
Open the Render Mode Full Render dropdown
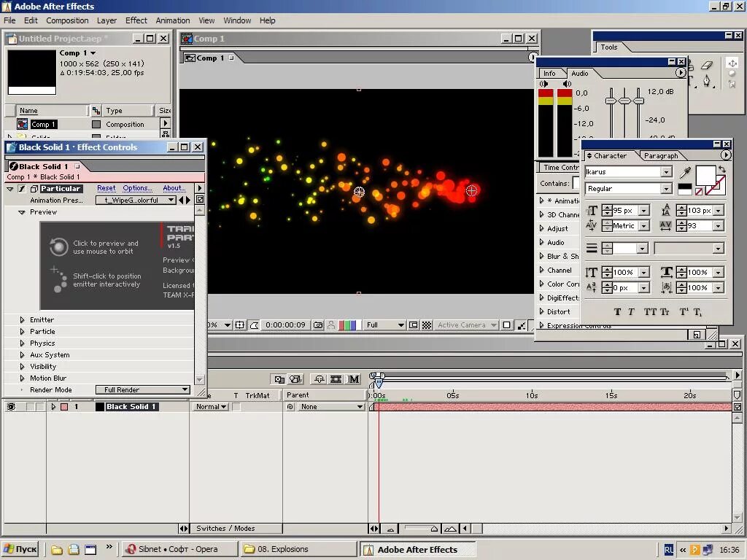pos(143,389)
